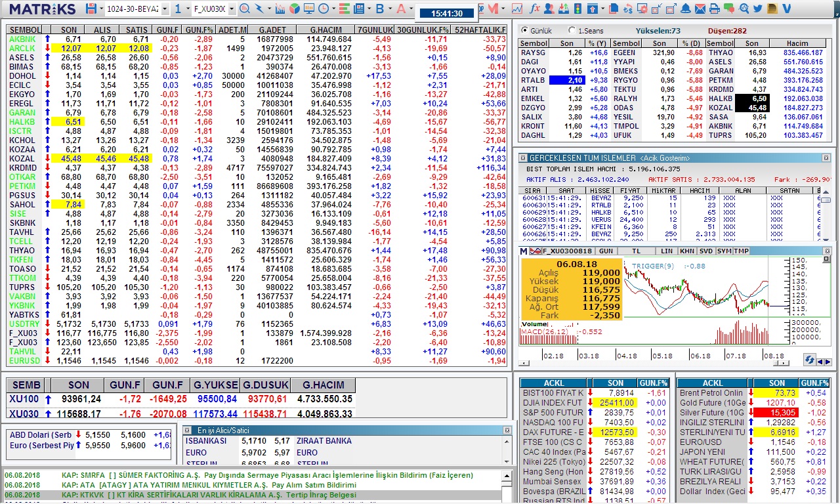Click the clock icon in toolbar
Screen dimensions: 840x504
pos(324,9)
